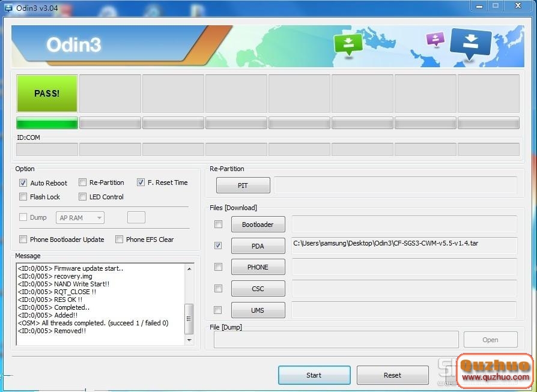Viewport: 537px width, 392px height.
Task: Click the green progress bar
Action: (x=47, y=123)
